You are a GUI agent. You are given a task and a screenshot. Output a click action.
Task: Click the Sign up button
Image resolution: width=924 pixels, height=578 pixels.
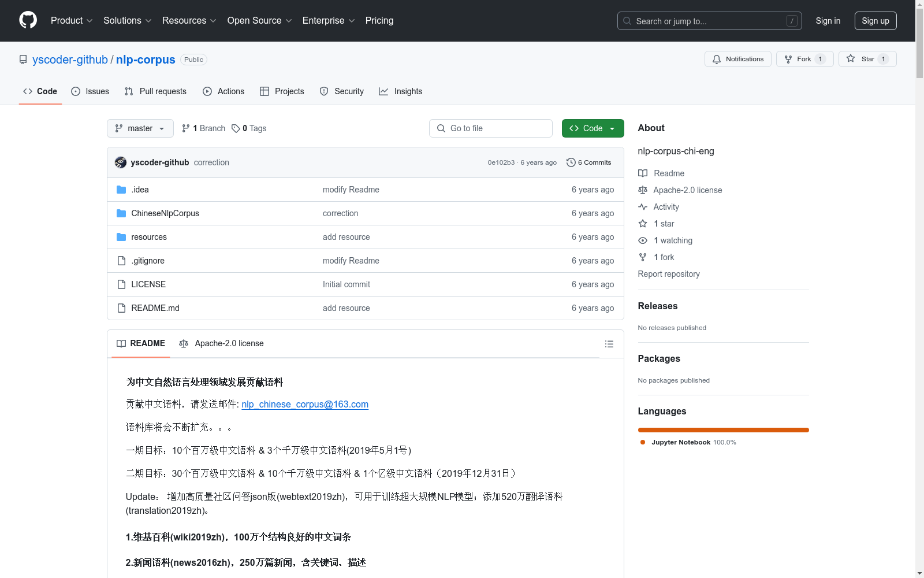coord(875,21)
